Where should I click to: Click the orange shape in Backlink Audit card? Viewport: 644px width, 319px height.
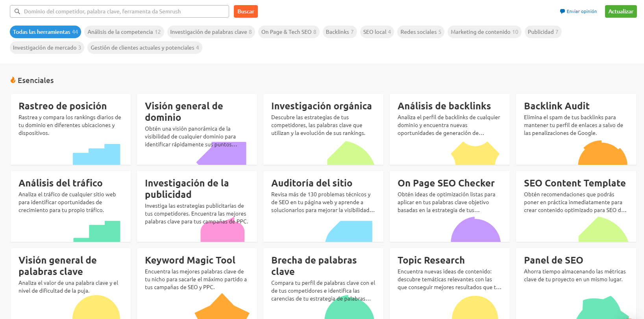tap(602, 155)
